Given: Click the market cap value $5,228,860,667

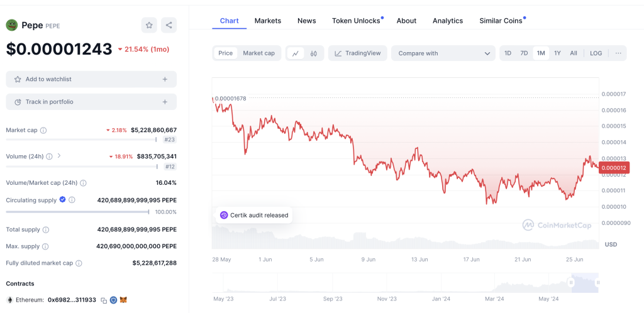Looking at the screenshot, I should pyautogui.click(x=153, y=130).
